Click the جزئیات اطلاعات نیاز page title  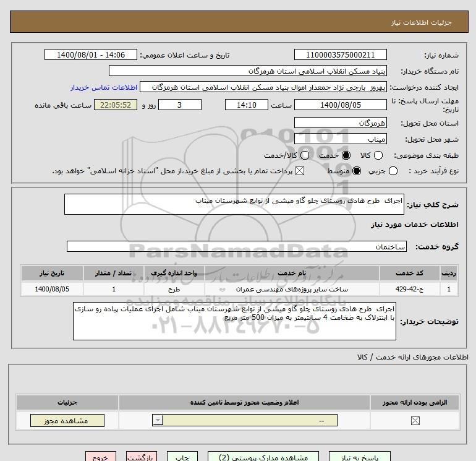[x=422, y=22]
